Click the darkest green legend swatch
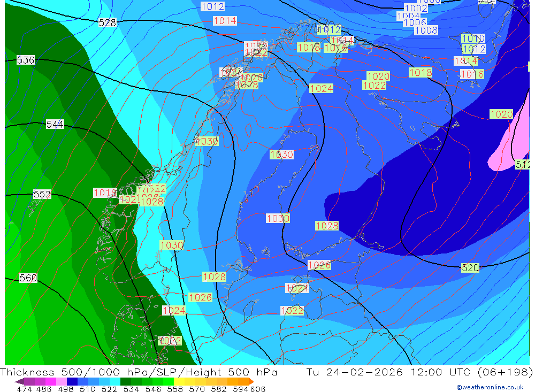The height and width of the screenshot is (392, 535). [x=126, y=381]
